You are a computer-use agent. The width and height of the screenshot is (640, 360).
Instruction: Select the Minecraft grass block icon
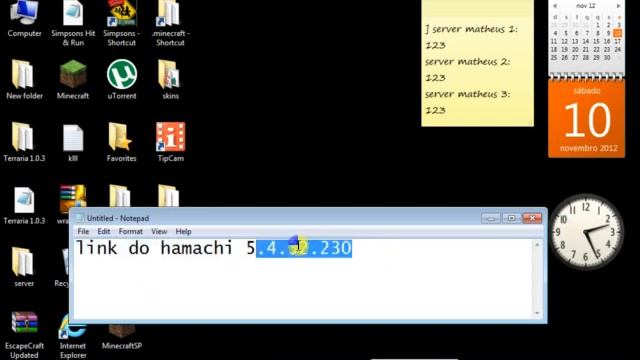click(73, 80)
